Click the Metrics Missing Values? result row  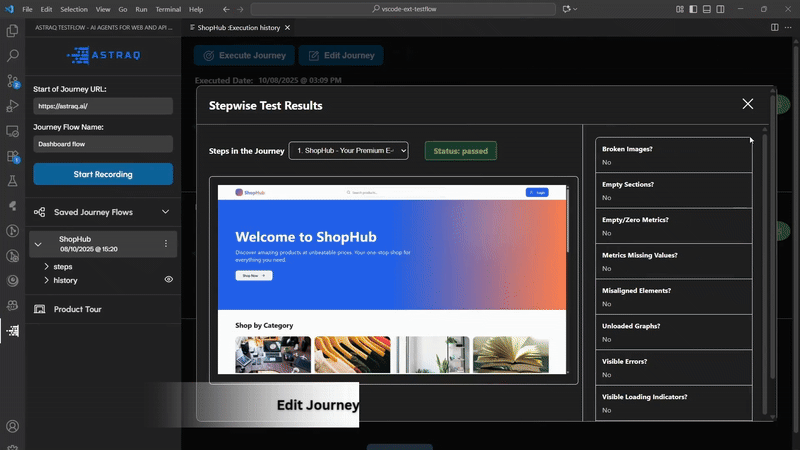pyautogui.click(x=673, y=261)
